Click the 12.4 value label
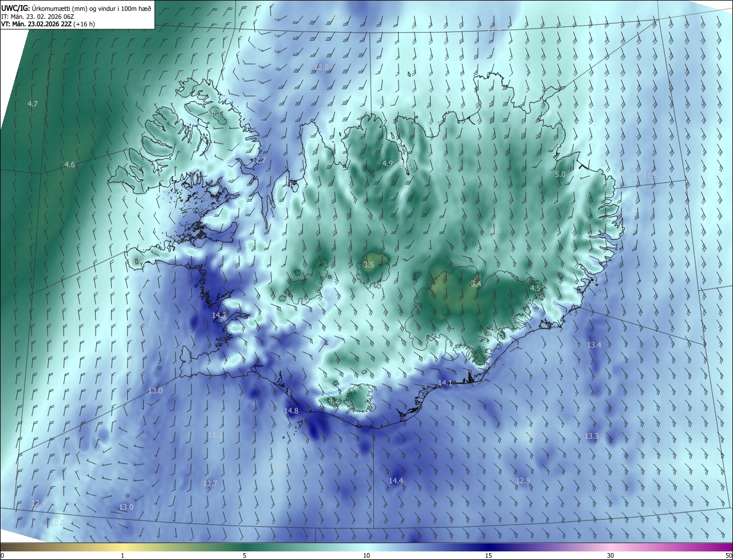The height and width of the screenshot is (560, 733). tap(39, 503)
